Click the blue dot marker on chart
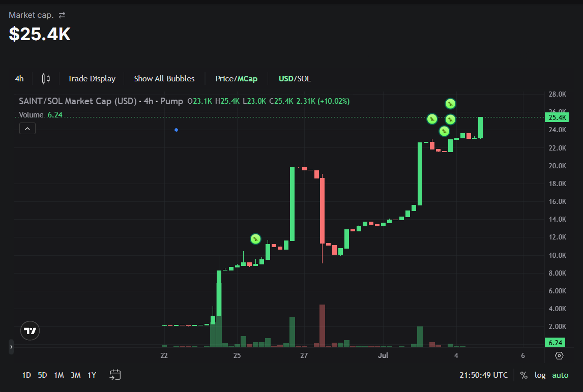 (x=176, y=130)
